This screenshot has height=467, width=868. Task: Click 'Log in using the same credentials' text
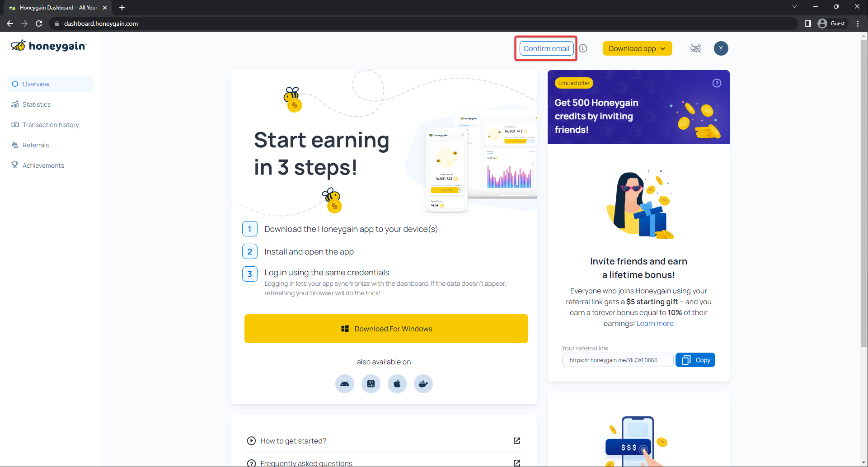click(x=327, y=273)
